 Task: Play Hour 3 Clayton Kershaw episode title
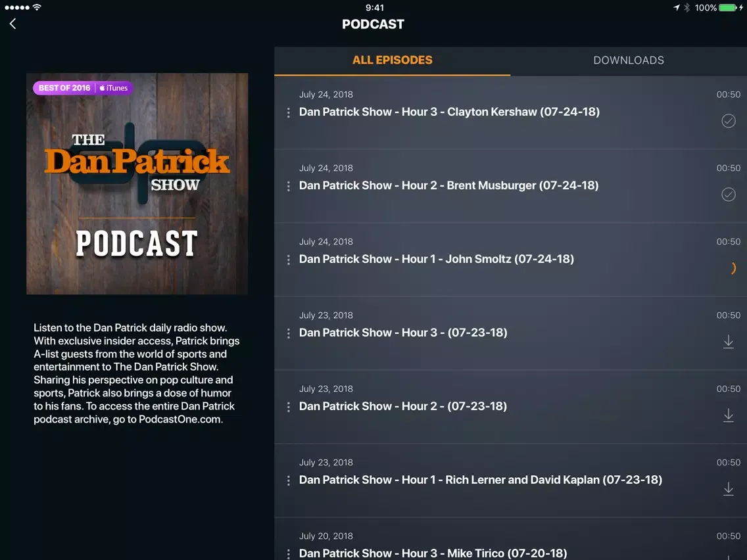pos(449,112)
